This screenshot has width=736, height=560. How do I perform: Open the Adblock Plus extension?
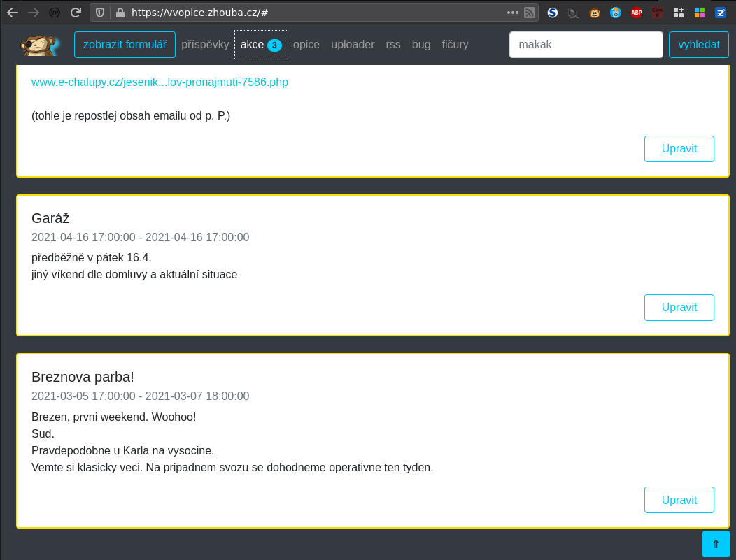coord(636,13)
